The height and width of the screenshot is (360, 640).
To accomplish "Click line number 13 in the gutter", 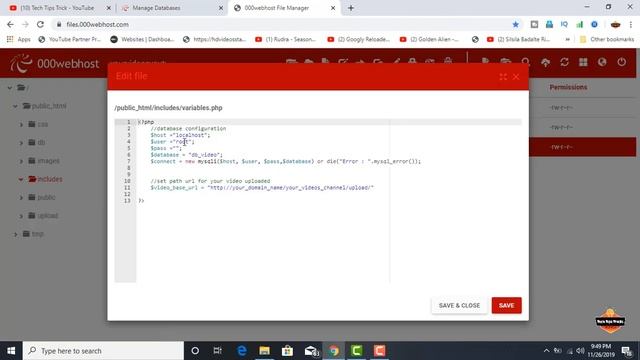I will (127, 201).
